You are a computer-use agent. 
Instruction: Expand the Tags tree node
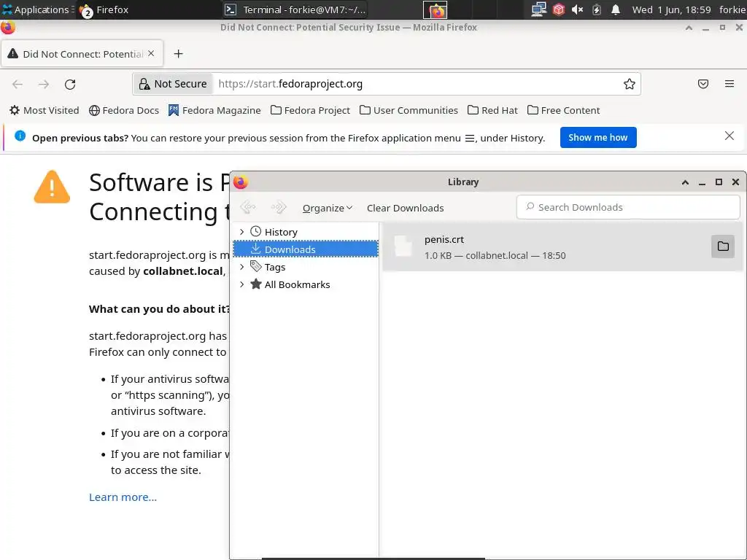point(241,267)
